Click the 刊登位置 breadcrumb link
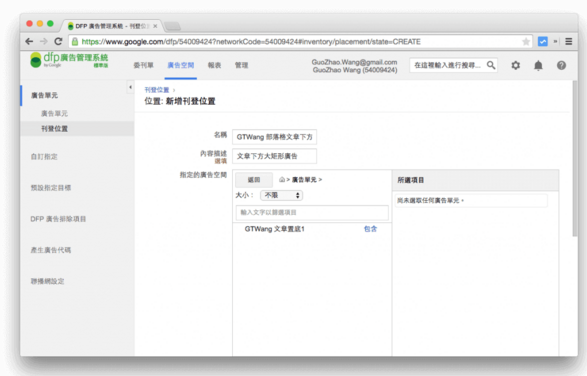Viewport: 587px width, 376px height. click(x=157, y=90)
